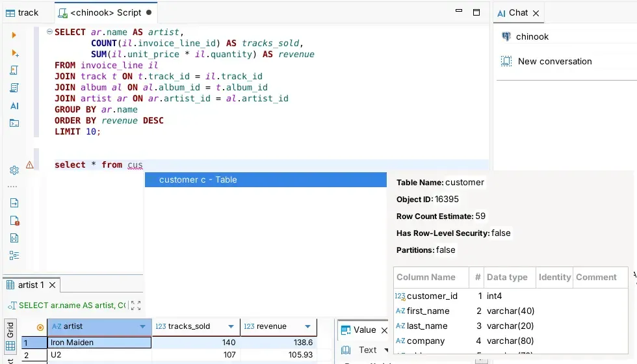Click the warning icon beside select statement
Viewport: 637px width, 364px height.
pyautogui.click(x=30, y=164)
